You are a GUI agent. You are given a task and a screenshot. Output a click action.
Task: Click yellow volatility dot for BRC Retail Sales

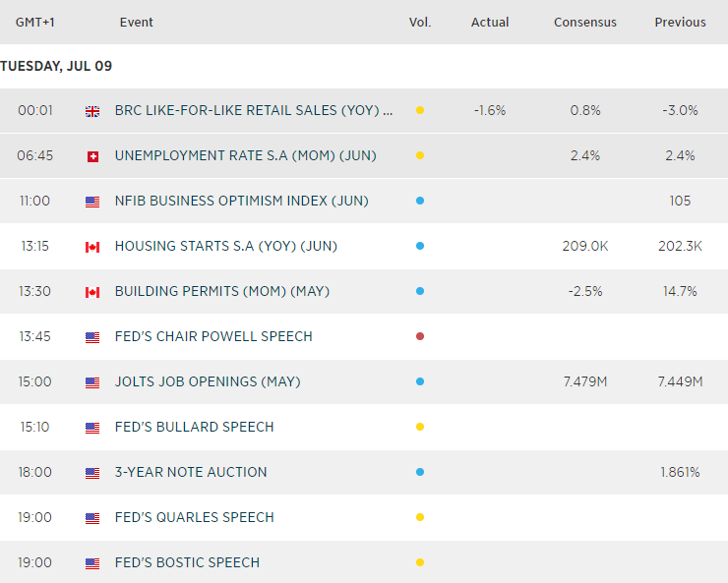click(420, 110)
